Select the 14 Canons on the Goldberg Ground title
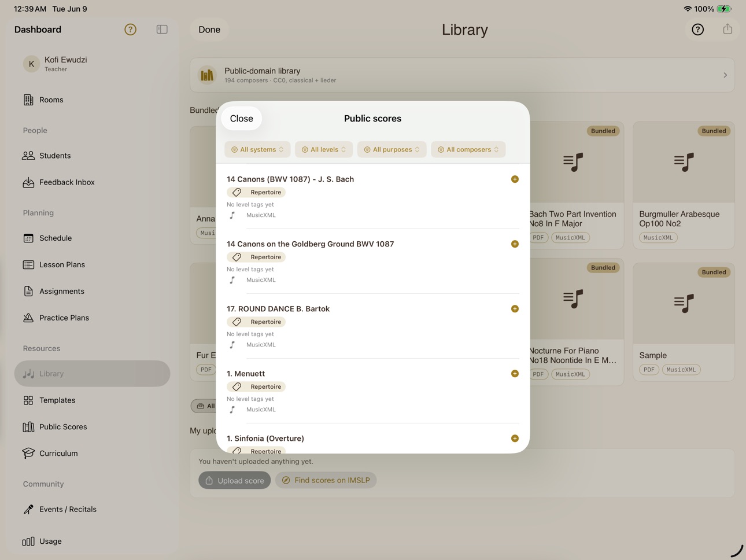 pyautogui.click(x=311, y=244)
